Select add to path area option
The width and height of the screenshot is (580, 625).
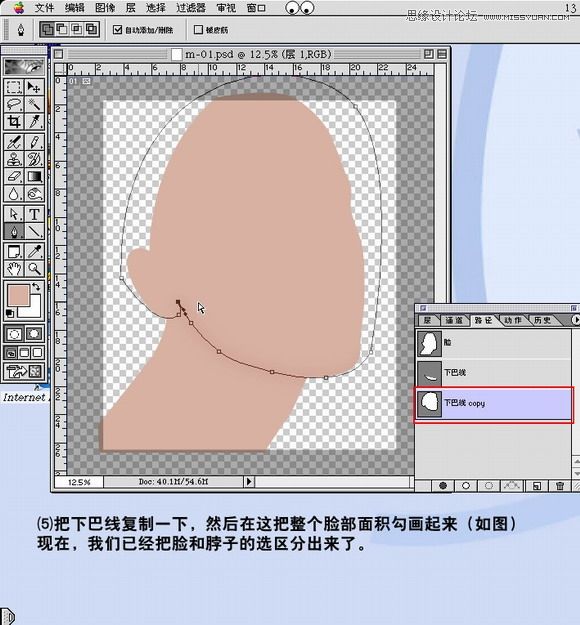[x=47, y=29]
